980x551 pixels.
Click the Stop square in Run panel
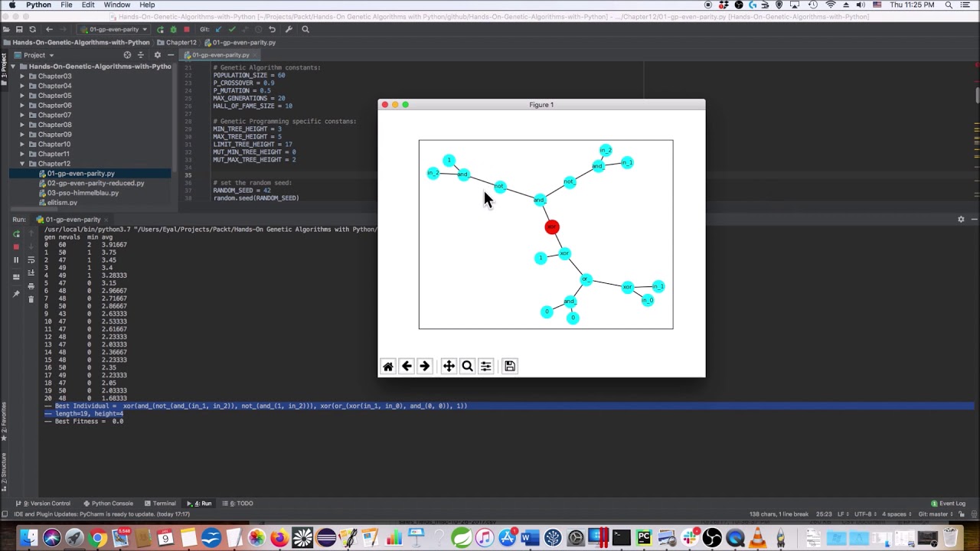coord(16,246)
